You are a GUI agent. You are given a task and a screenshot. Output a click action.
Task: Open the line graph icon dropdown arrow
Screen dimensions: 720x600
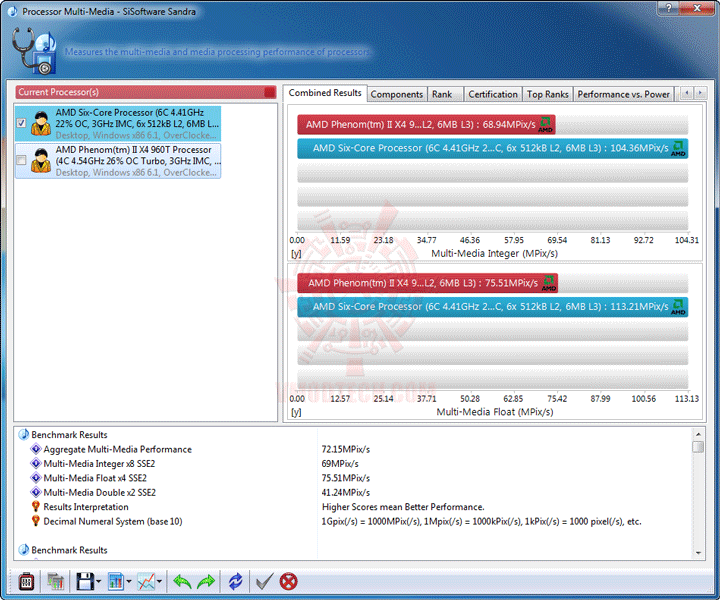pyautogui.click(x=159, y=582)
